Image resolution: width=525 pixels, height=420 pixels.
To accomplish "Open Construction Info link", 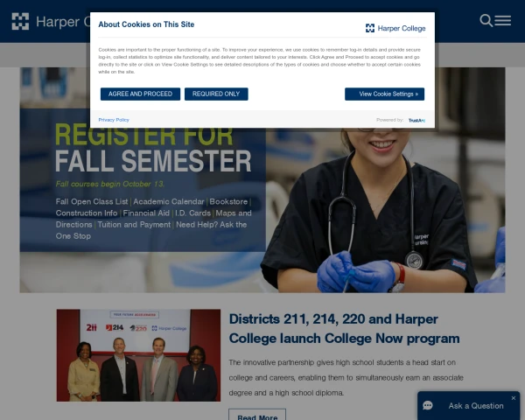I will pyautogui.click(x=87, y=213).
